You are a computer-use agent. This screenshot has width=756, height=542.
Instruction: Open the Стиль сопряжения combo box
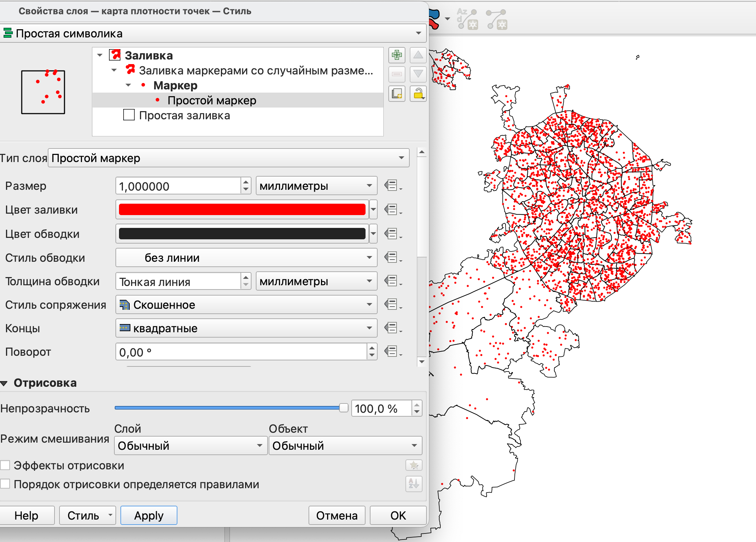pos(246,305)
